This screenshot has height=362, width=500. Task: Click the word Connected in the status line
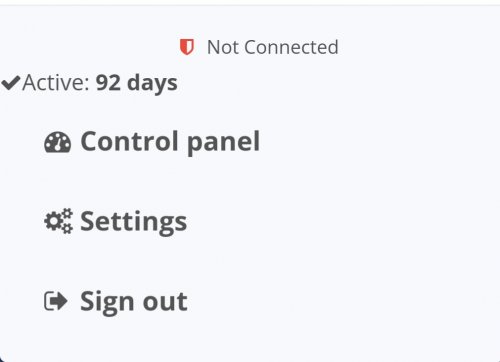click(x=291, y=47)
